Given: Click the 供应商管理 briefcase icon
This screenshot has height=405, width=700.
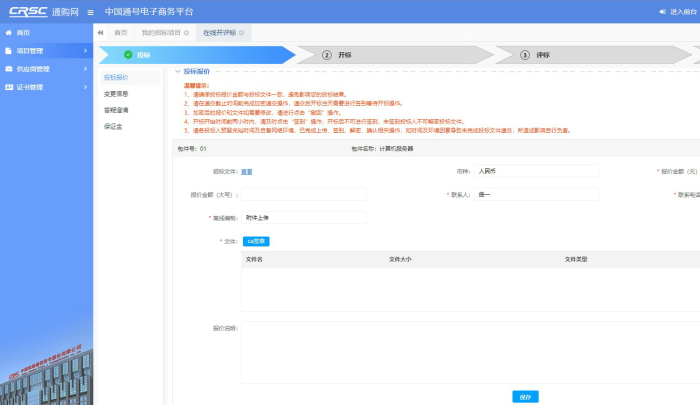Looking at the screenshot, I should click(8, 69).
